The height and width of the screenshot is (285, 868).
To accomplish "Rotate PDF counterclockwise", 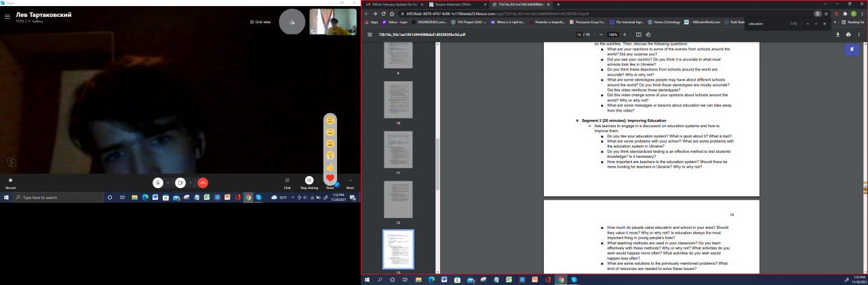I will point(648,35).
